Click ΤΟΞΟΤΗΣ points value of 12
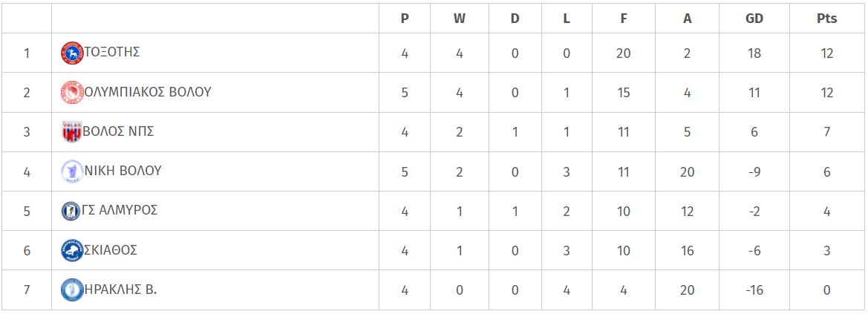Viewport: 868px width, 314px height. pyautogui.click(x=827, y=53)
